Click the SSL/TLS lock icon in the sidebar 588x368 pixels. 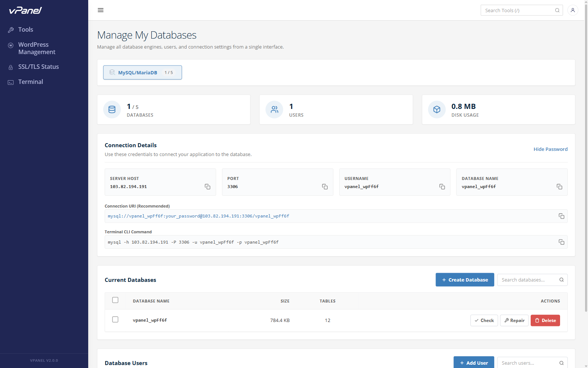click(x=11, y=67)
